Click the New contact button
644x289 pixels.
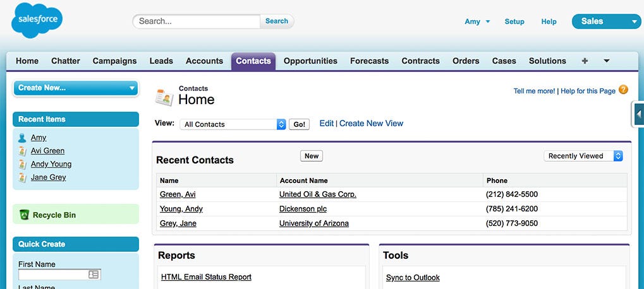point(312,156)
